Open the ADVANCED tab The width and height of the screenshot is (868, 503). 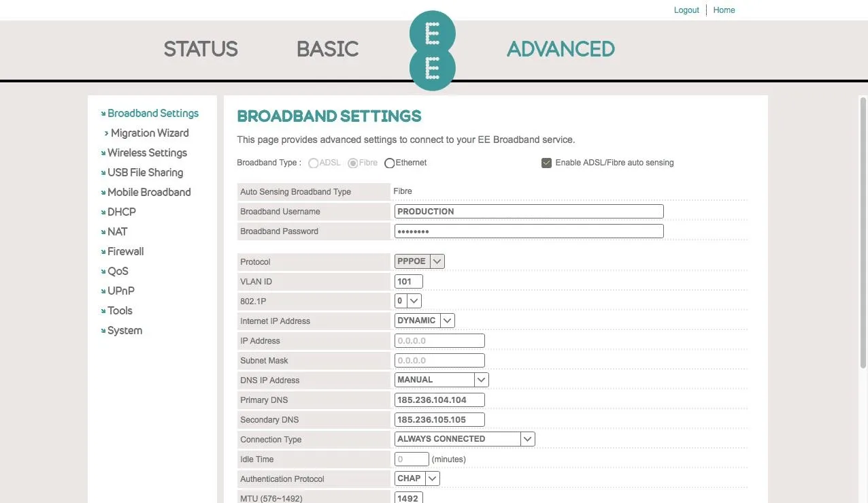coord(561,49)
